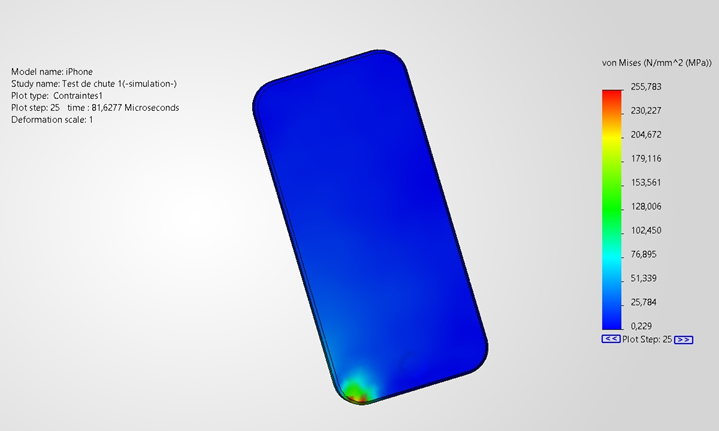
Task: Click the maximum legend value 255,783
Action: [x=645, y=87]
